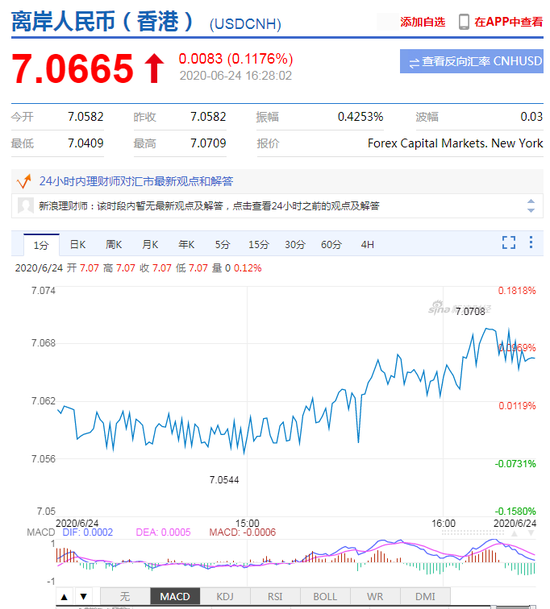The height and width of the screenshot is (609, 550).
Task: Click the 15:00 time axis label
Action: coord(247,523)
